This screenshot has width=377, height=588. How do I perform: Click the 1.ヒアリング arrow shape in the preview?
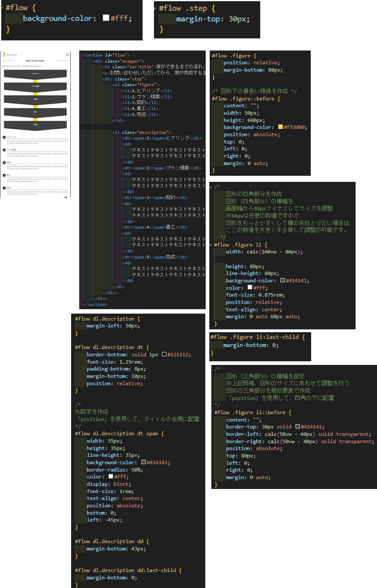[35, 74]
